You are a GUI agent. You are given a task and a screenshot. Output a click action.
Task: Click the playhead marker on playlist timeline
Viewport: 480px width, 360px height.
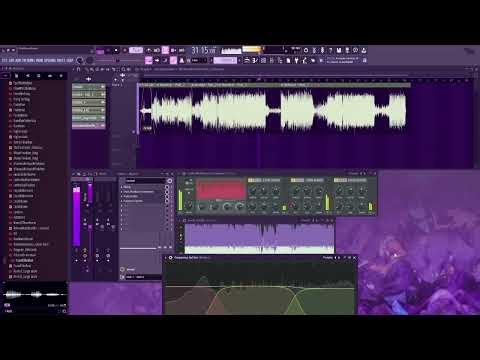pos(258,79)
